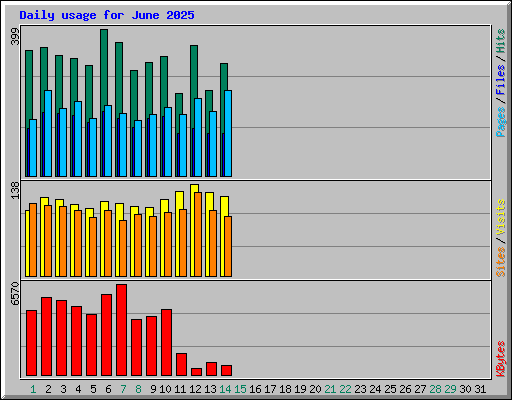Click day 7 on the x-axis
Image resolution: width=512 pixels, height=400 pixels.
coord(123,389)
